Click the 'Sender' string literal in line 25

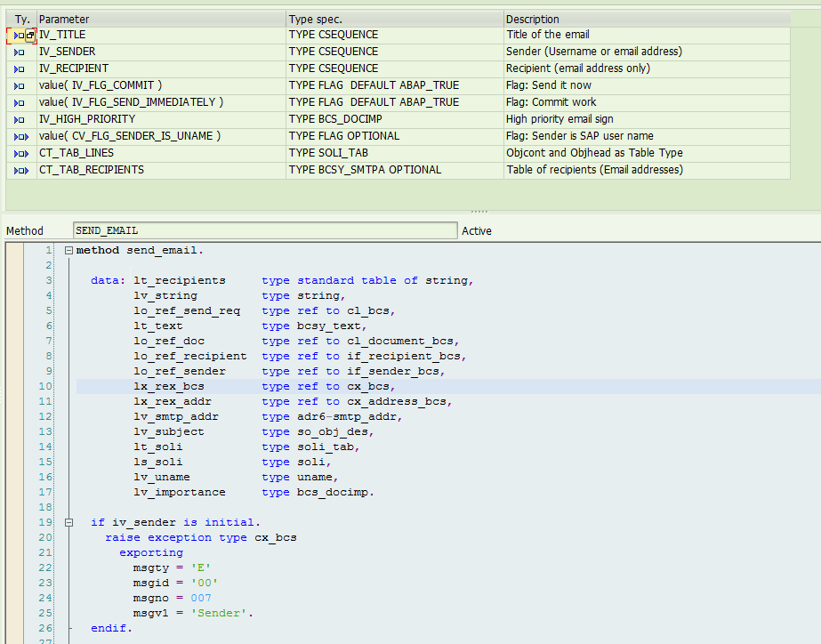[219, 613]
